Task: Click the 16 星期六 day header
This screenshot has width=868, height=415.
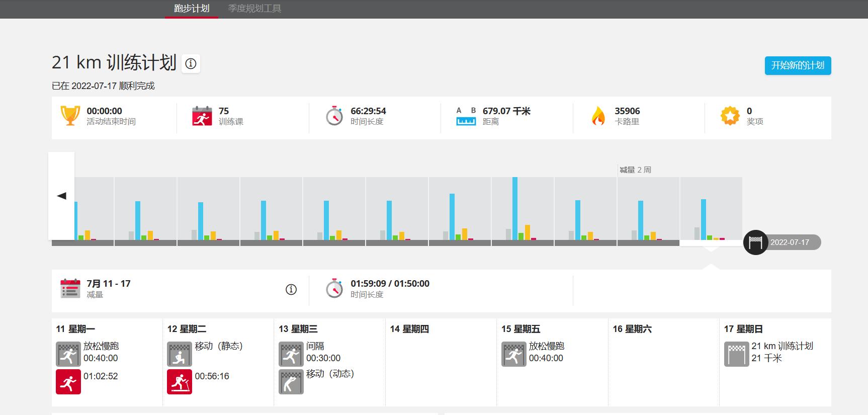Action: [x=632, y=329]
